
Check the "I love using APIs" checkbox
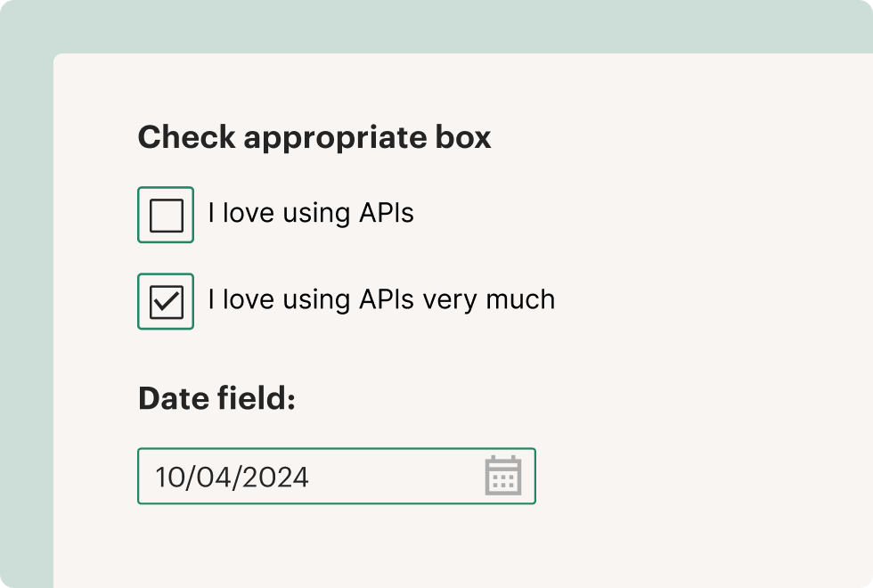[166, 215]
